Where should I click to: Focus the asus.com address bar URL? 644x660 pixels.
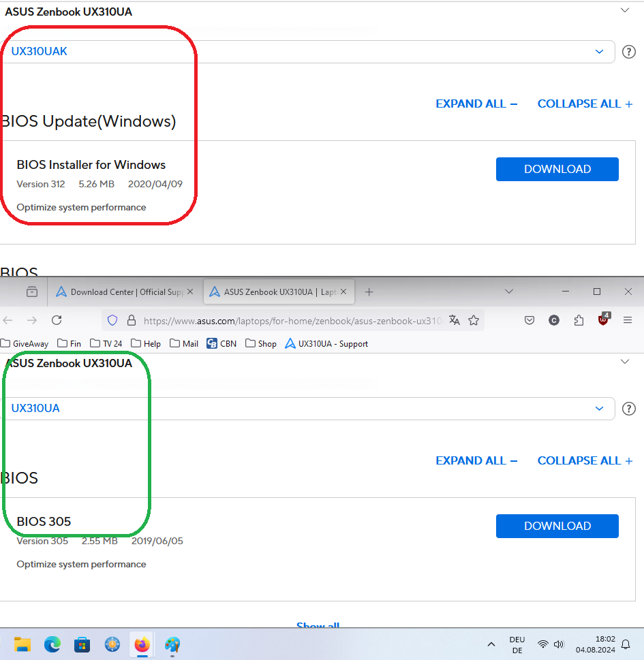click(293, 321)
